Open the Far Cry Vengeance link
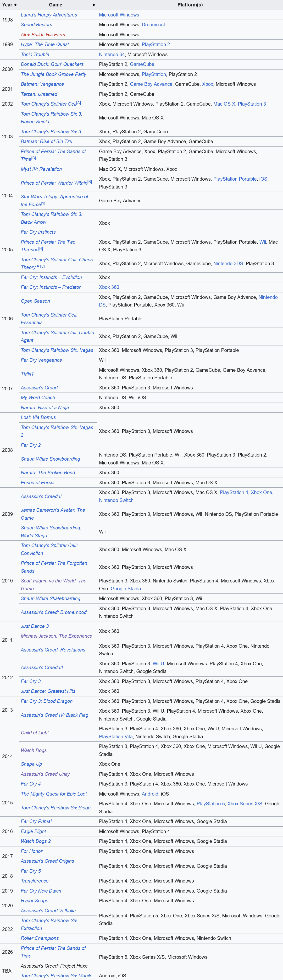 pos(42,360)
